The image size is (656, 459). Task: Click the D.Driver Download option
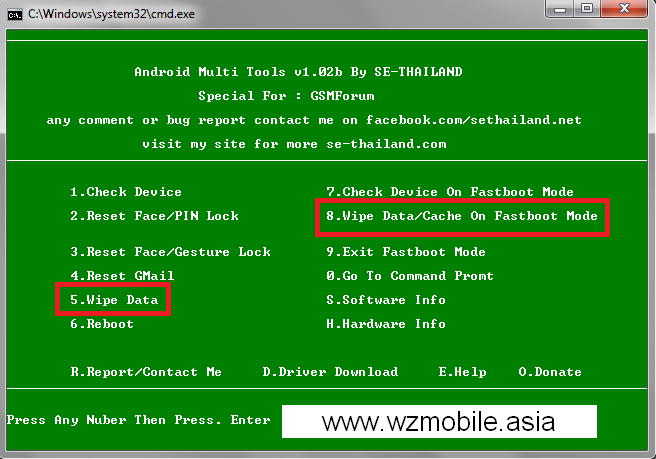click(x=330, y=372)
